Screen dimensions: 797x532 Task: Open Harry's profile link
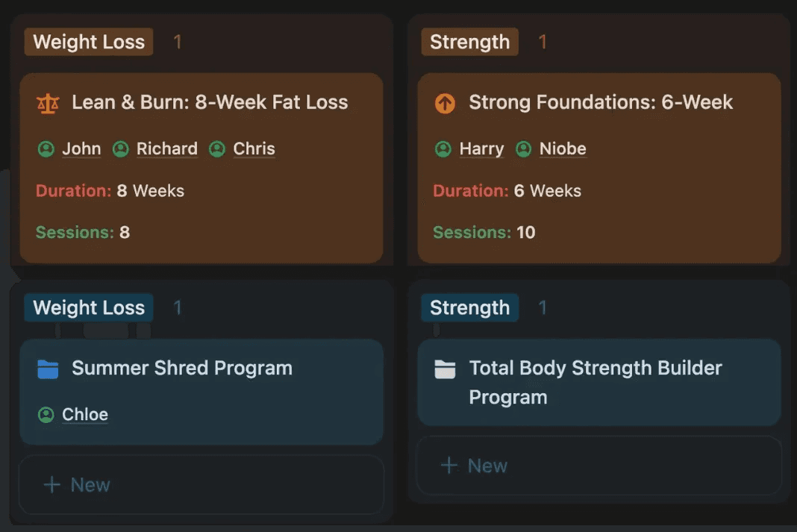(483, 148)
